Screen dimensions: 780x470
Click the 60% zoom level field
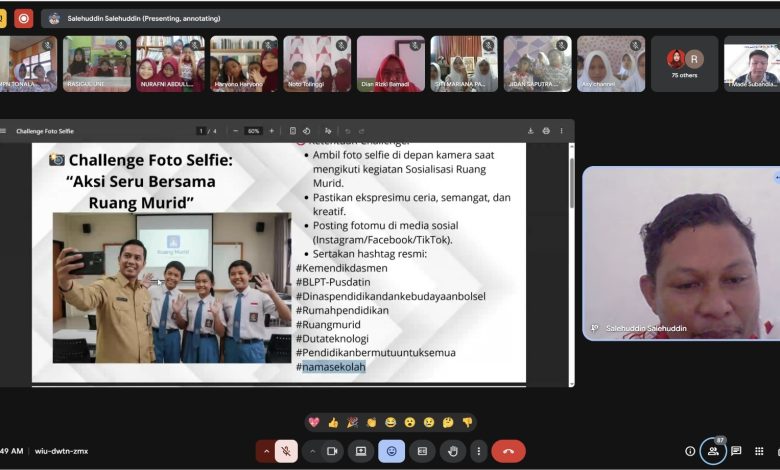coord(254,131)
